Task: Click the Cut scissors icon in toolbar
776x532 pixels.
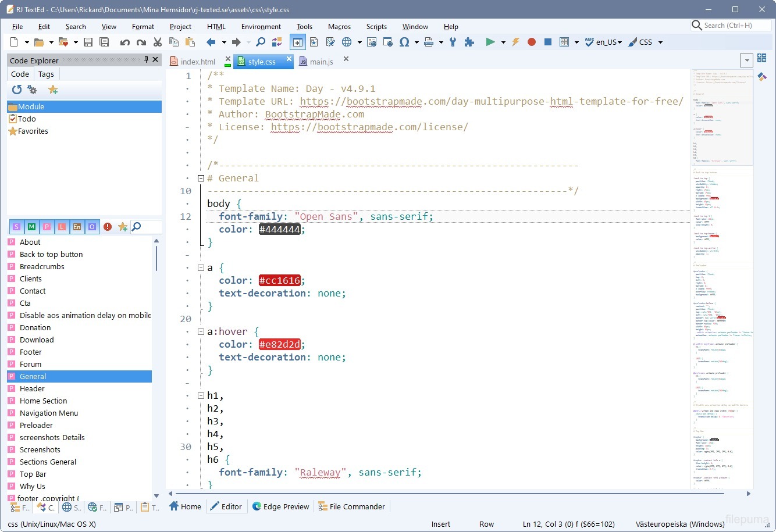Action: (157, 42)
